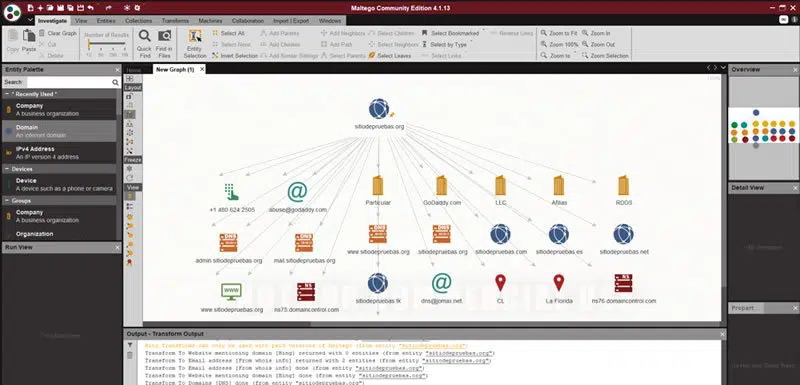Collapse the Devices palette group
The image size is (800, 385).
pyautogui.click(x=7, y=169)
